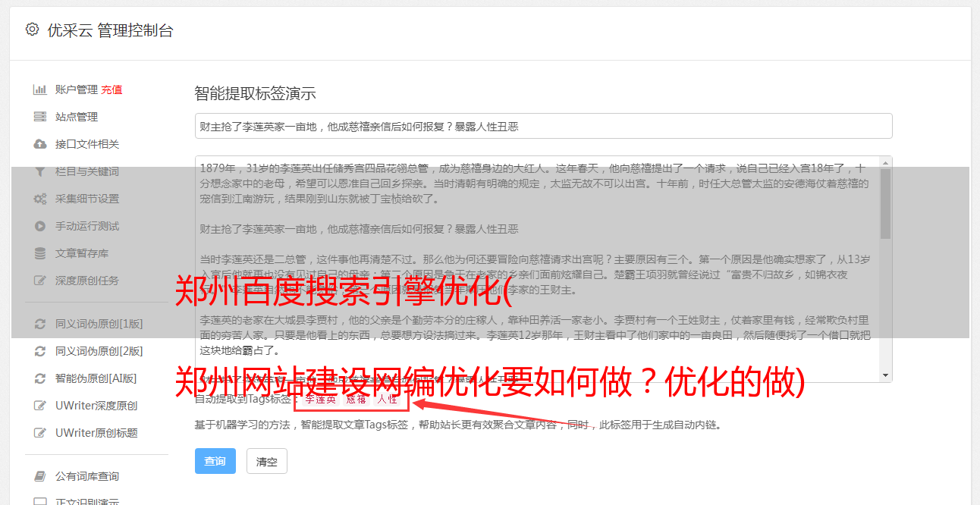This screenshot has height=505, width=980.
Task: Click the refresh icon for 同义词伪原创[1版]
Action: click(x=40, y=324)
